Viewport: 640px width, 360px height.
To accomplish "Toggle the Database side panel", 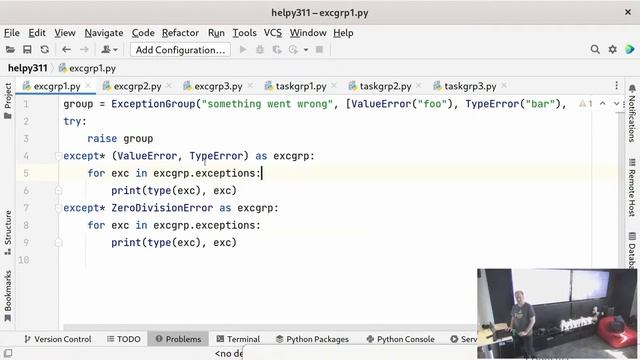I will pos(632,250).
